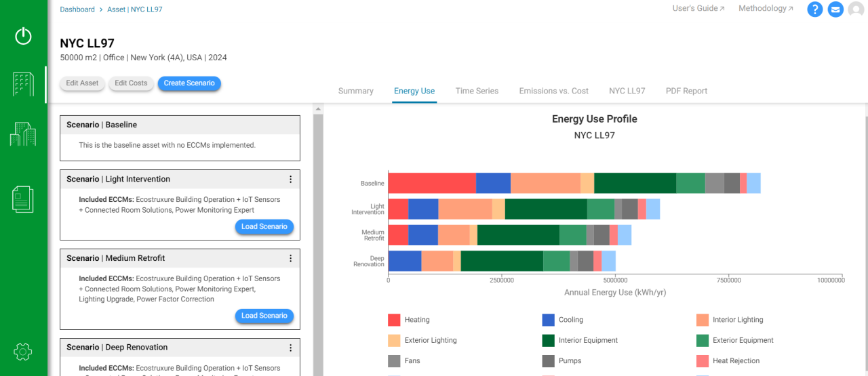
Task: Go to Emissions vs. Cost tab
Action: (554, 91)
